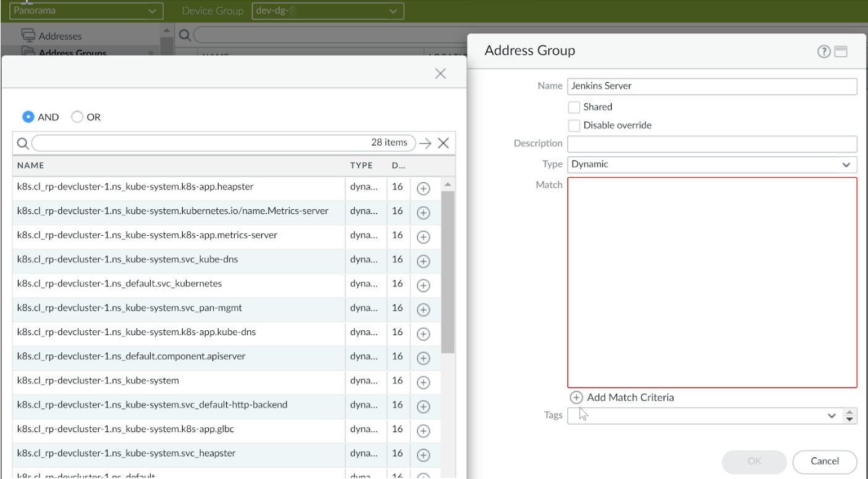Expand the Tags dropdown
The image size is (868, 479).
pos(831,415)
